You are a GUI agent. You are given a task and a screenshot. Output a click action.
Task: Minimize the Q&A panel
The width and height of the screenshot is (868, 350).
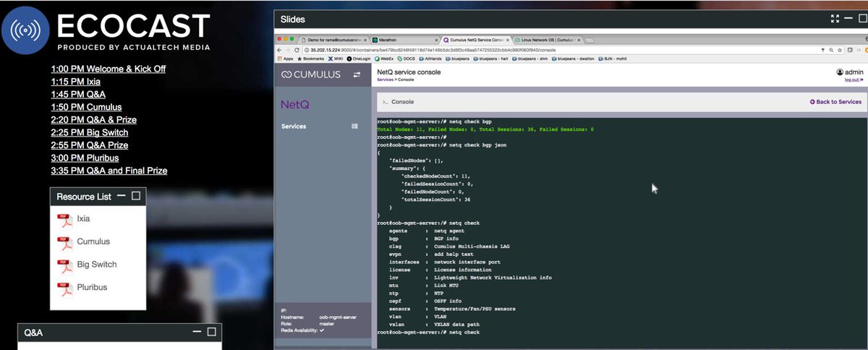[197, 332]
